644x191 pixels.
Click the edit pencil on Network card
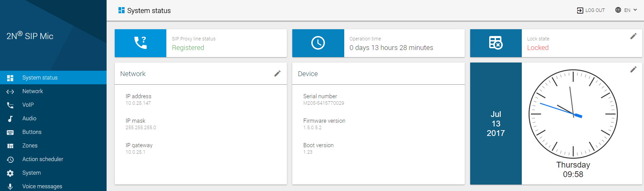pyautogui.click(x=277, y=73)
